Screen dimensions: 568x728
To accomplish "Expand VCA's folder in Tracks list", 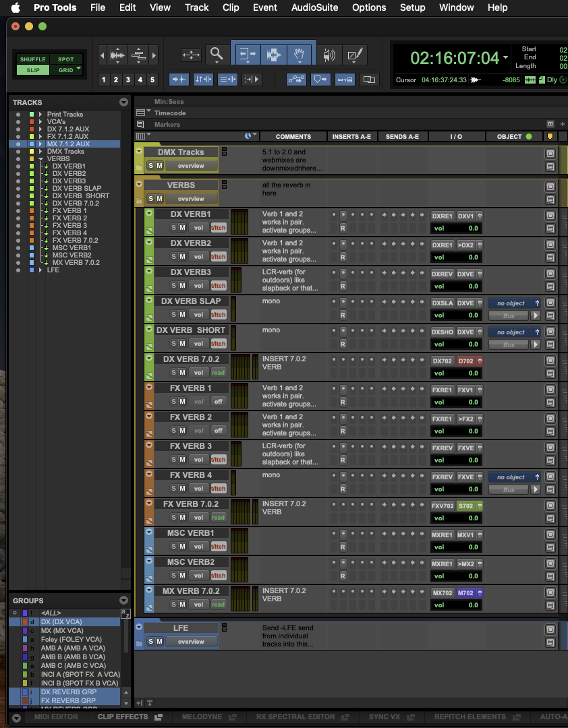I will (40, 121).
